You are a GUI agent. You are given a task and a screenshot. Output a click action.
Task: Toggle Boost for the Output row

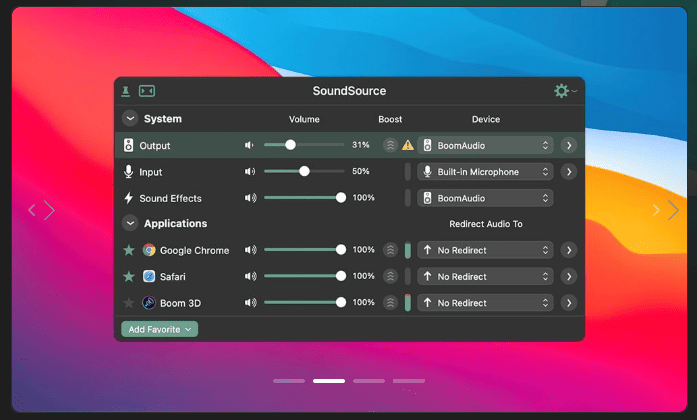[x=390, y=145]
